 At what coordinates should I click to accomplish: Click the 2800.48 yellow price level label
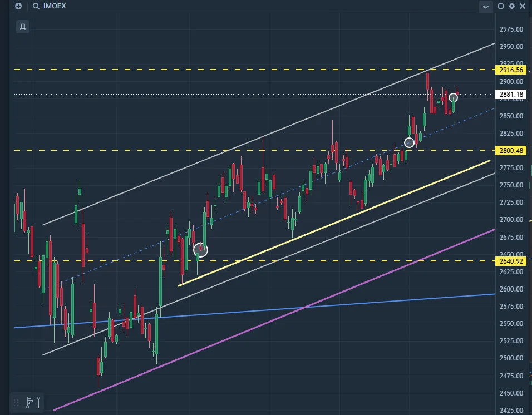tap(511, 150)
